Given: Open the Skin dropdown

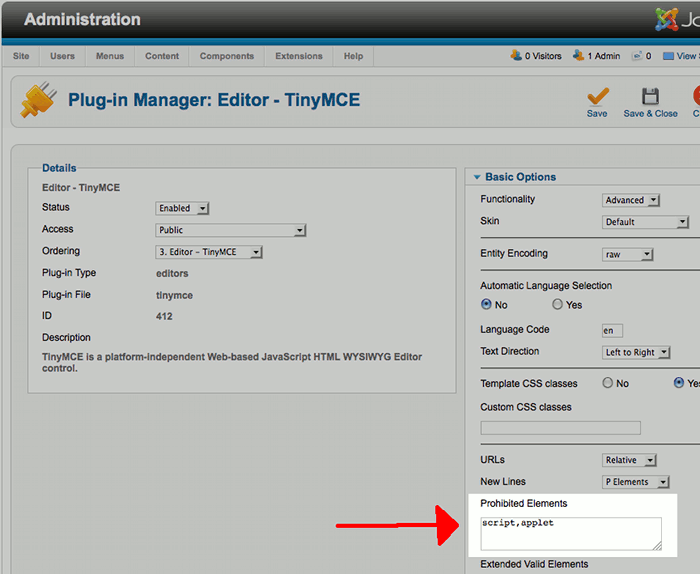Looking at the screenshot, I should point(645,222).
